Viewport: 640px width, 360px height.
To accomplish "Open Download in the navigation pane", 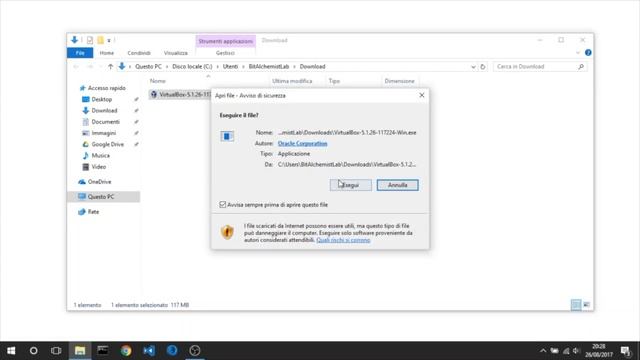I will 104,111.
